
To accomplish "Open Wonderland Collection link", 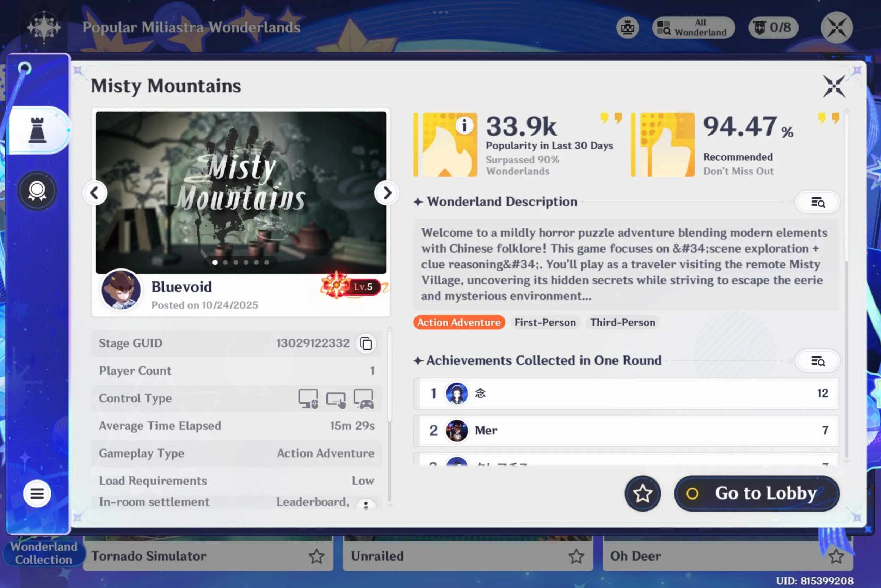I will point(43,553).
